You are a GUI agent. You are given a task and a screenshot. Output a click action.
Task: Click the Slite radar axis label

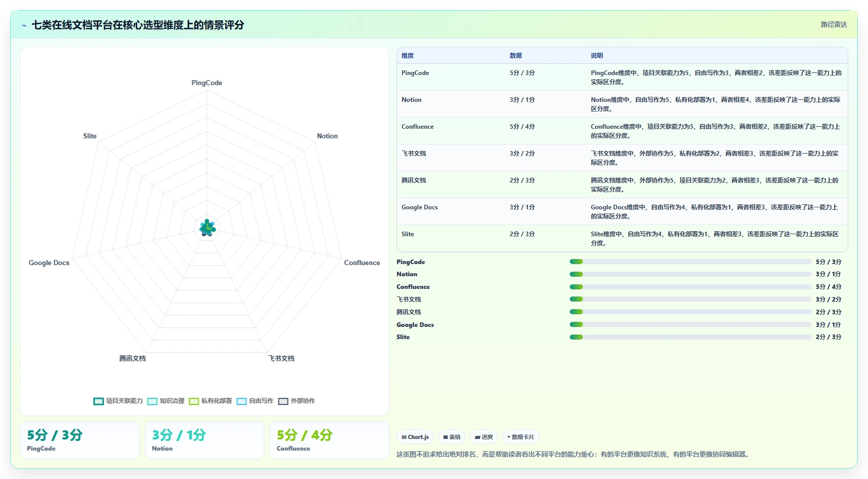[x=90, y=136]
